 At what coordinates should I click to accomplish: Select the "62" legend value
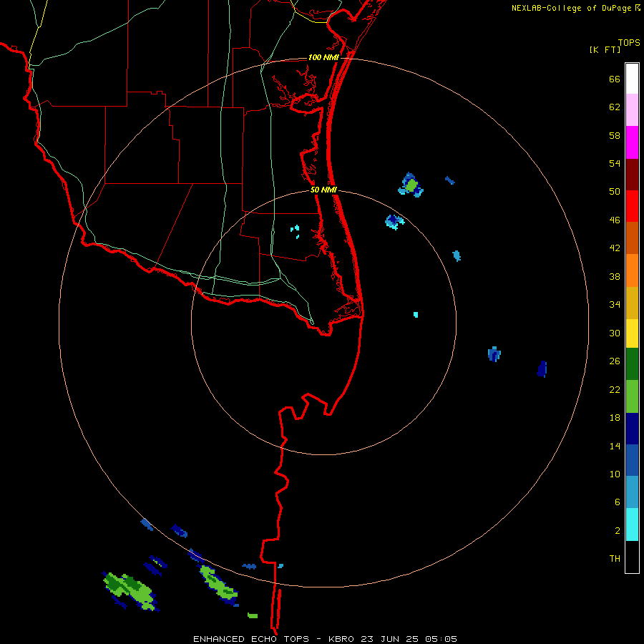615,107
